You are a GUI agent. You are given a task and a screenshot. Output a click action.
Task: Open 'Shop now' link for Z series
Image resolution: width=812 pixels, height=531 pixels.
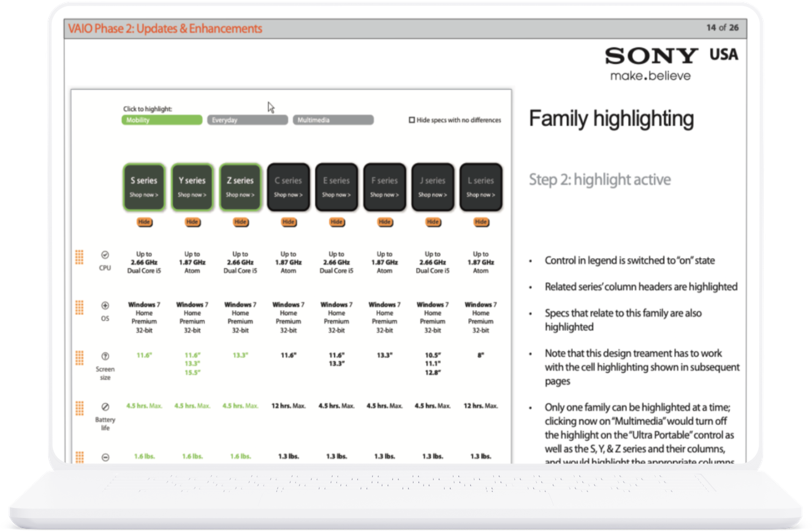click(x=240, y=195)
